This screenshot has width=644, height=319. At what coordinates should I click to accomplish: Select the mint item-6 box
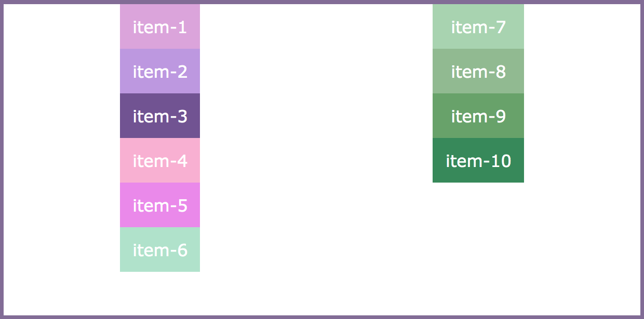(160, 249)
